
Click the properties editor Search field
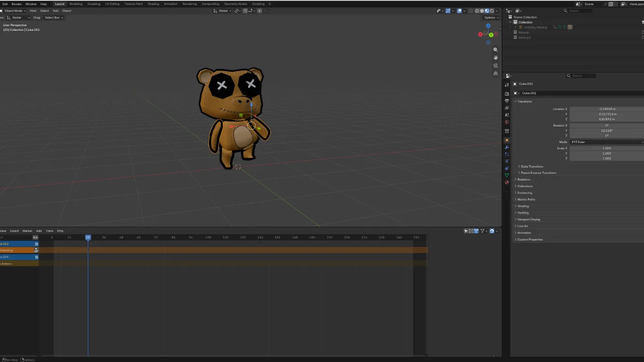point(581,76)
